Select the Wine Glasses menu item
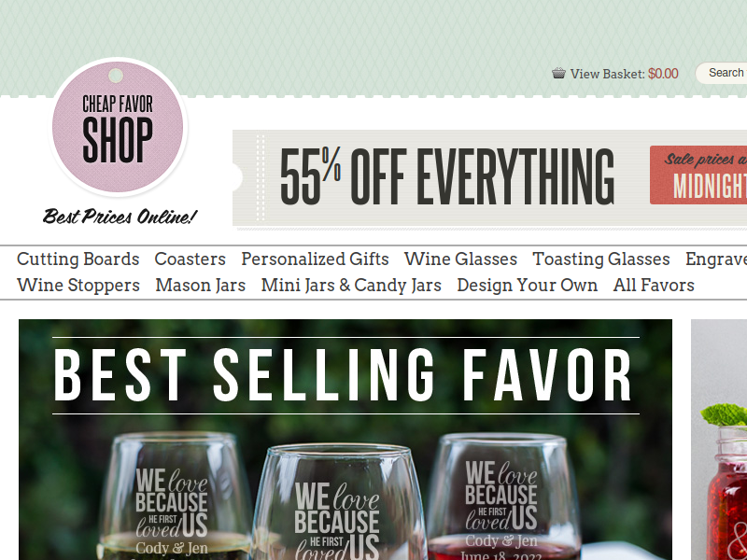747x560 pixels. [x=460, y=259]
